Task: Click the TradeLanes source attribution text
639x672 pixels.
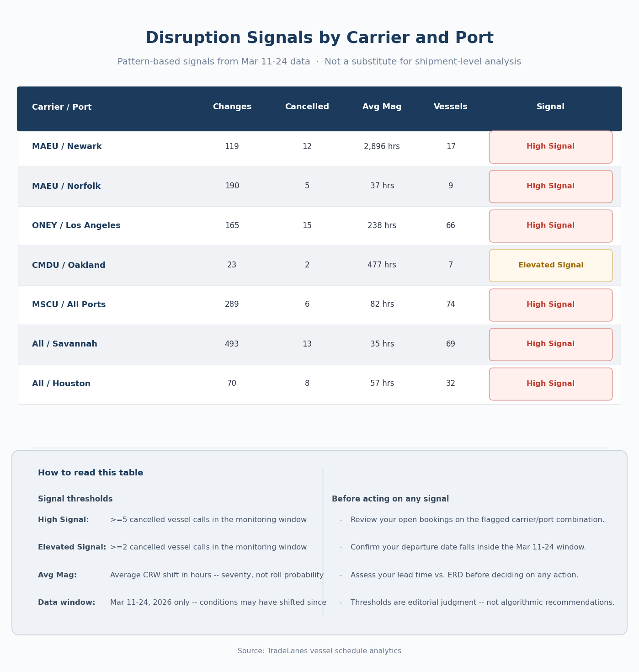Action: (319, 651)
